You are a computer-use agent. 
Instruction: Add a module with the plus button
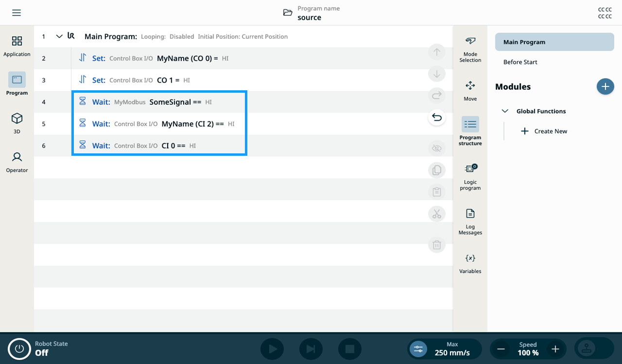(x=605, y=86)
